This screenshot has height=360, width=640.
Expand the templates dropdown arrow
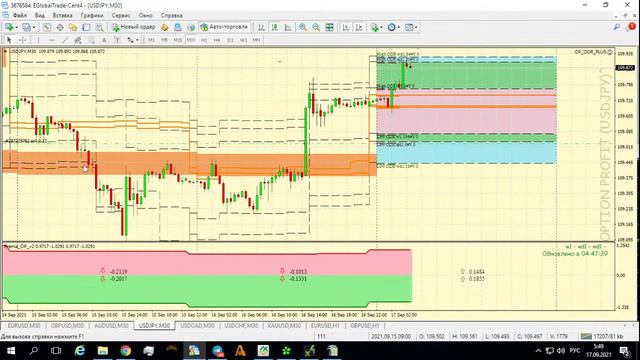[416, 27]
